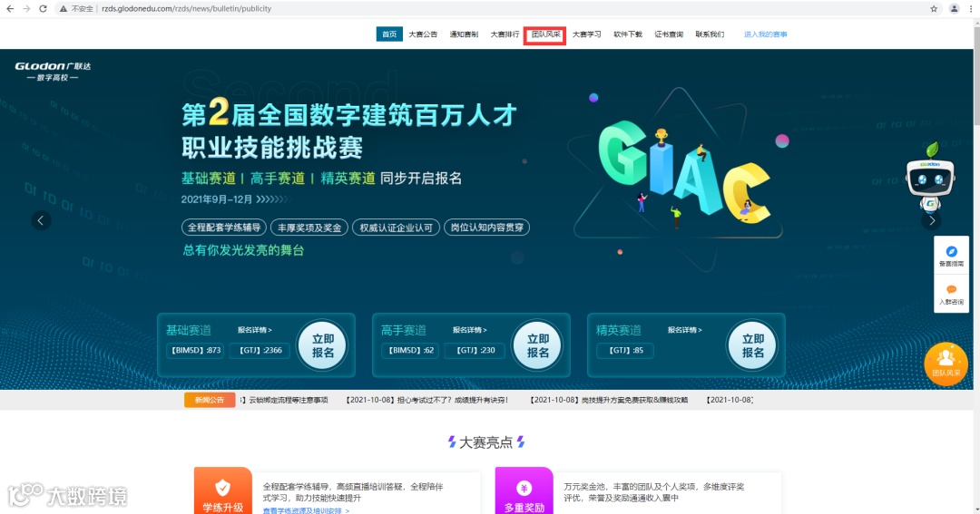Open news 云锁绑定流程等注意事项
The width and height of the screenshot is (980, 514).
[284, 401]
